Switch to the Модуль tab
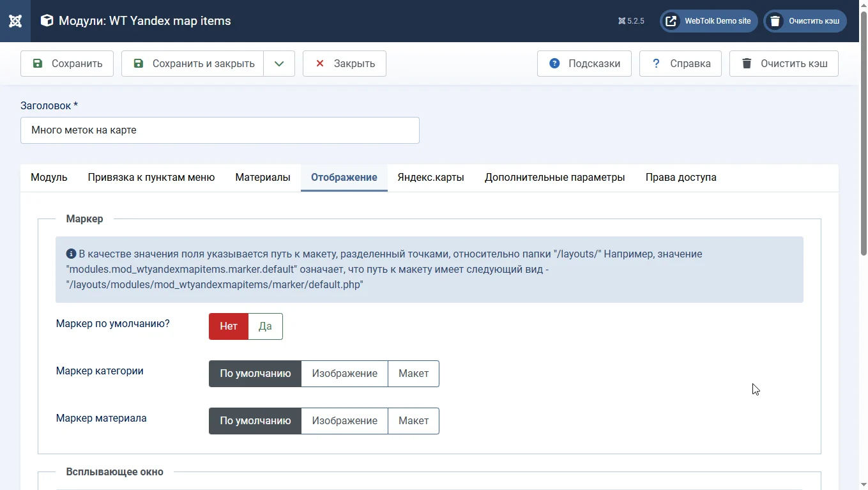The width and height of the screenshot is (868, 490). click(x=49, y=178)
